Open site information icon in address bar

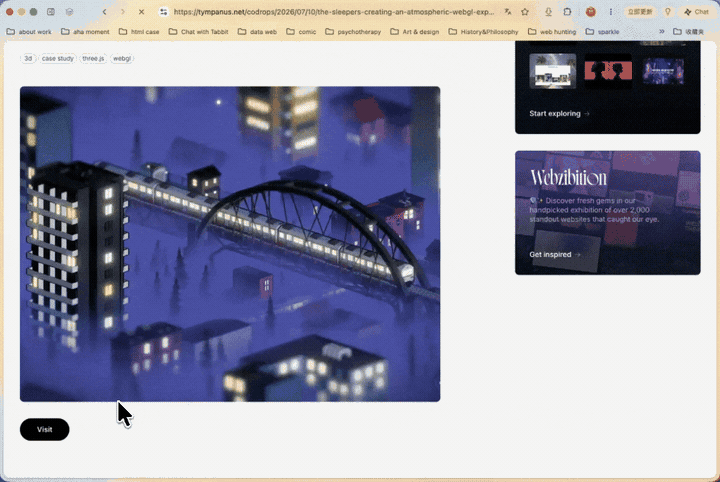click(x=163, y=12)
